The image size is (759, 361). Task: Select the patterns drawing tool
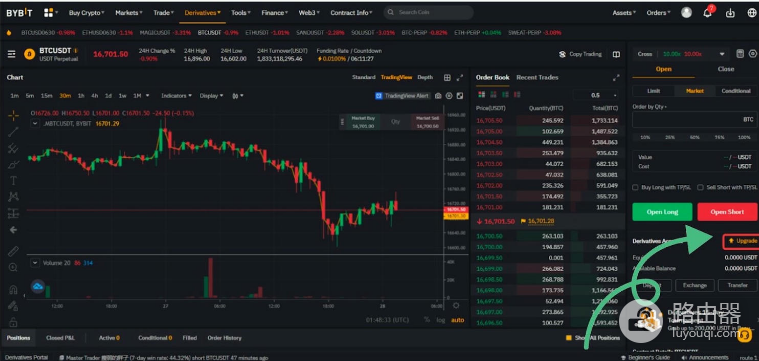pyautogui.click(x=13, y=196)
